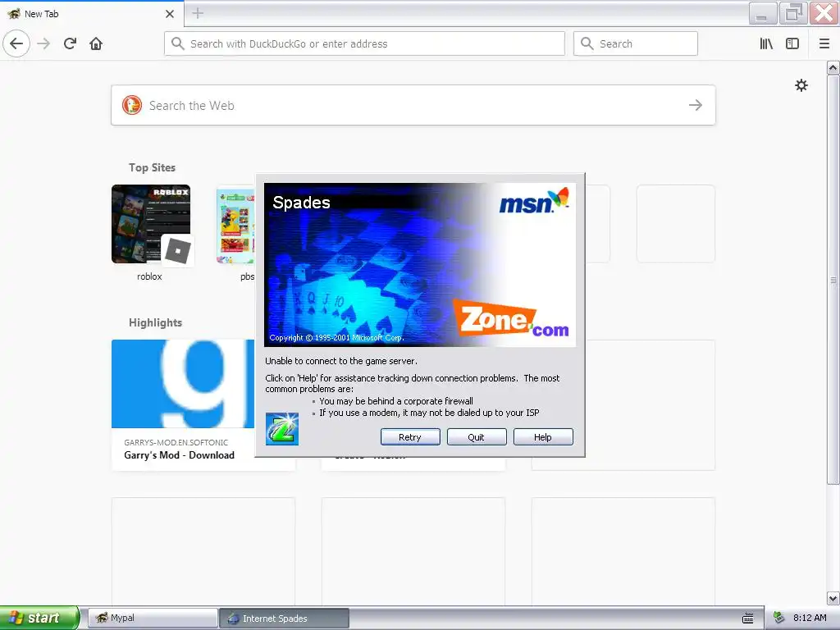The width and height of the screenshot is (840, 630).
Task: Open the browser home page
Action: coord(96,43)
